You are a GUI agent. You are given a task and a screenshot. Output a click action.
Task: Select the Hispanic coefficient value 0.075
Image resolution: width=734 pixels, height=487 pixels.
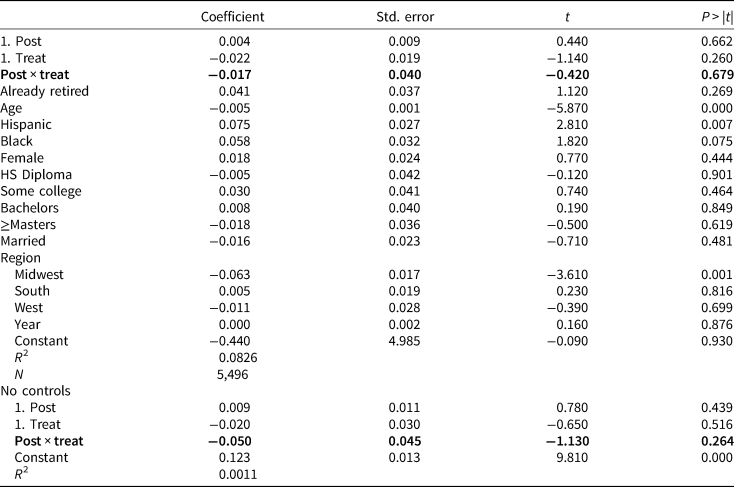click(234, 125)
